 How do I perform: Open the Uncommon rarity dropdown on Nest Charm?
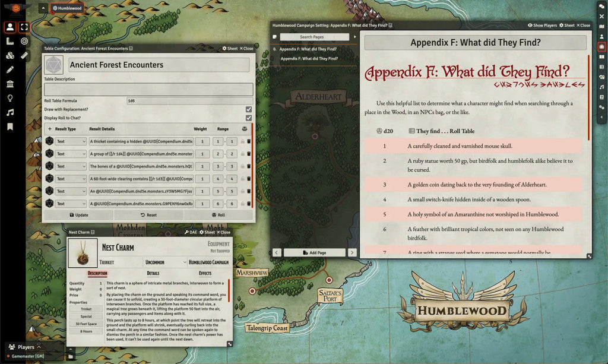point(166,262)
